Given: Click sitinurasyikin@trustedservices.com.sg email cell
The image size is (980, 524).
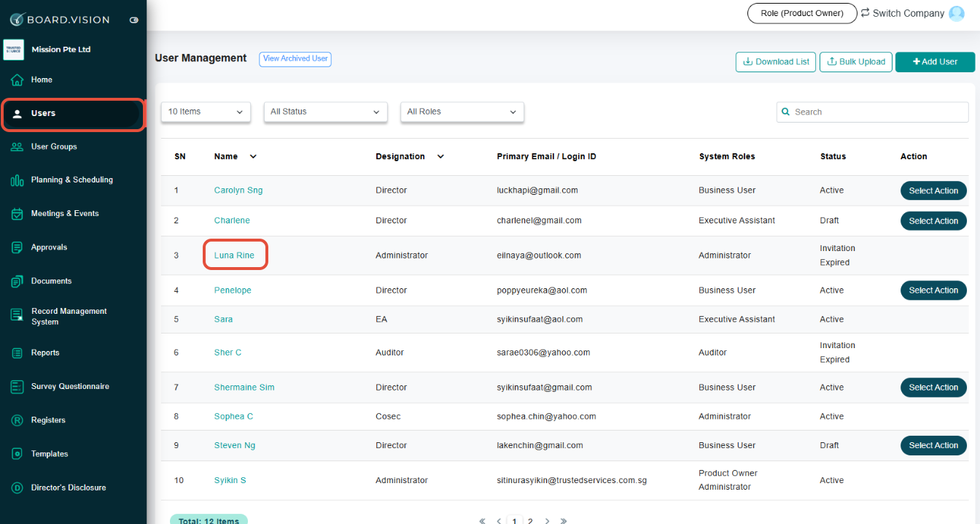Looking at the screenshot, I should tap(572, 480).
